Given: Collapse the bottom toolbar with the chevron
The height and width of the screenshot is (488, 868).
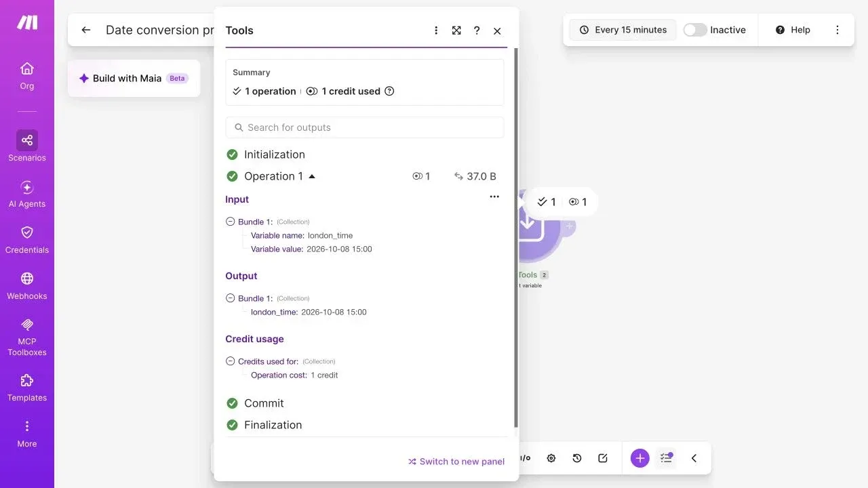Looking at the screenshot, I should click(x=694, y=458).
